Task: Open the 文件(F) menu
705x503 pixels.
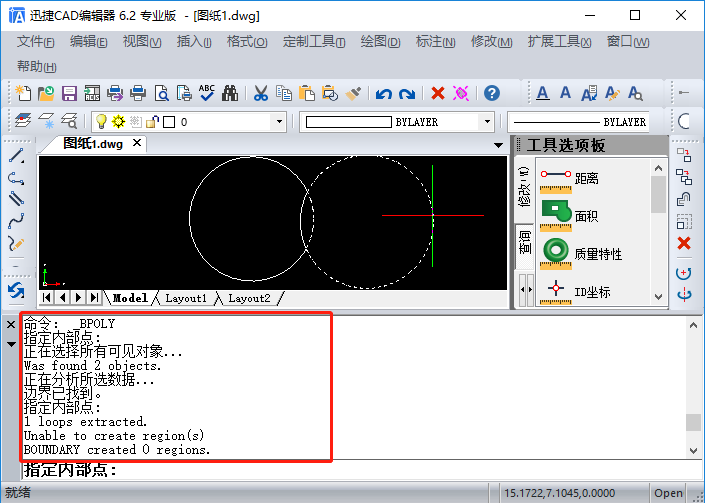Action: 36,42
